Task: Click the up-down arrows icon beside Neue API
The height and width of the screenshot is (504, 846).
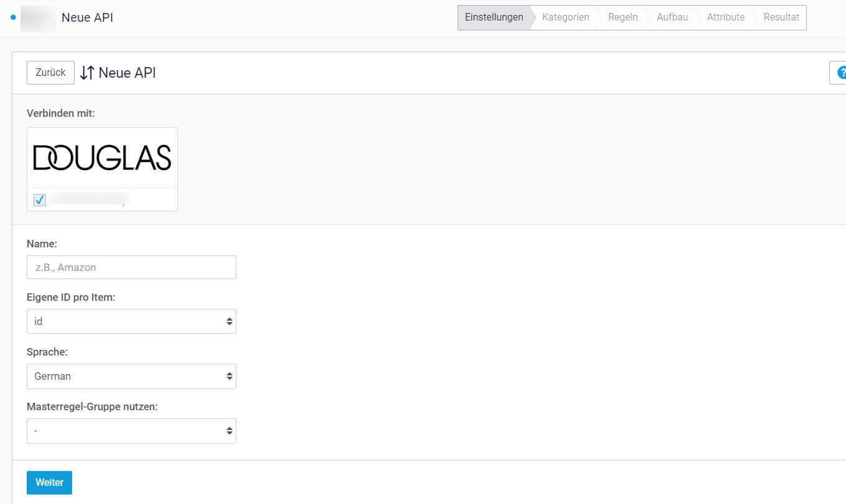Action: tap(87, 73)
